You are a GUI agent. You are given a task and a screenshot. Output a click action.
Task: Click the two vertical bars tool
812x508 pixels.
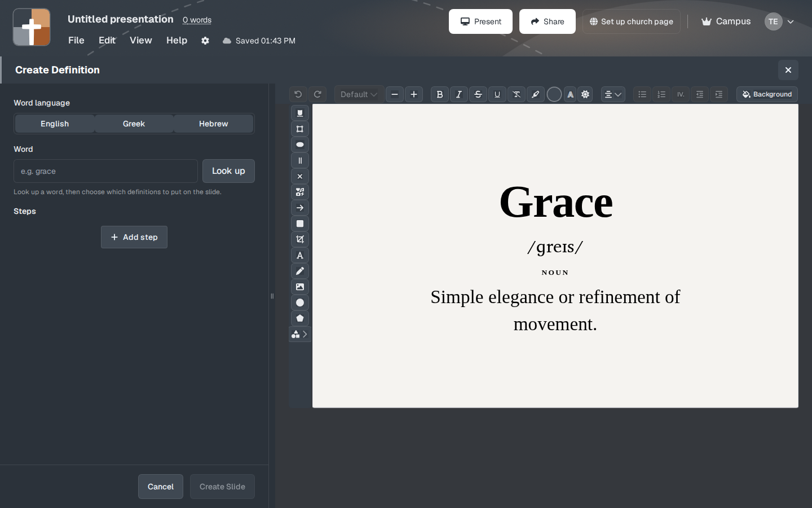300,160
